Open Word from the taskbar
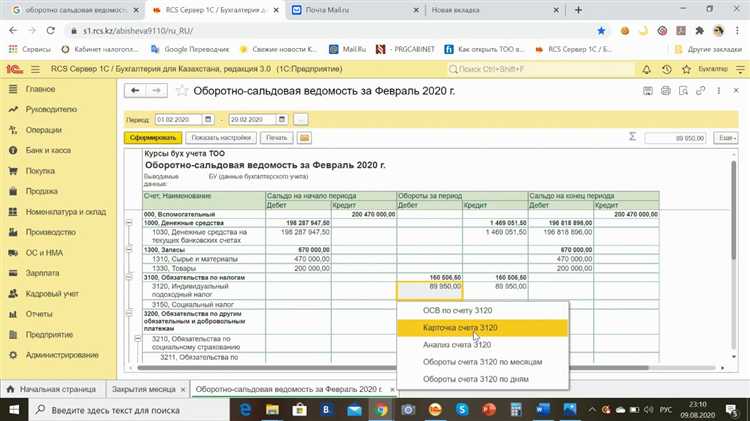 pos(542,410)
